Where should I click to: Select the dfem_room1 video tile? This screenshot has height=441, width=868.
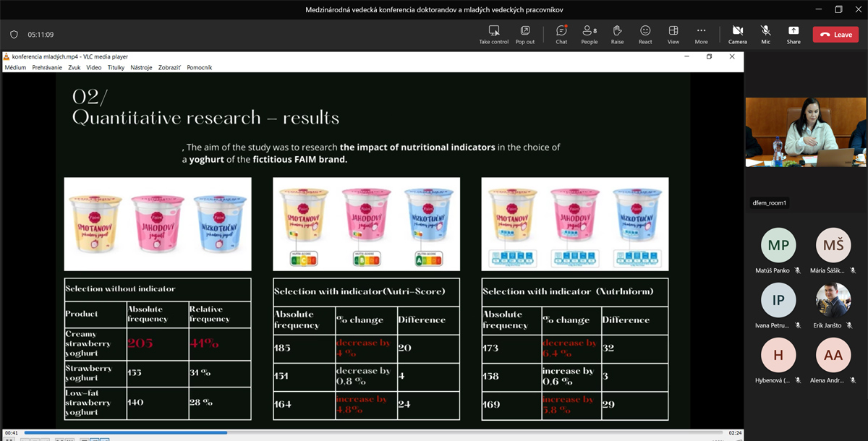[x=806, y=132]
